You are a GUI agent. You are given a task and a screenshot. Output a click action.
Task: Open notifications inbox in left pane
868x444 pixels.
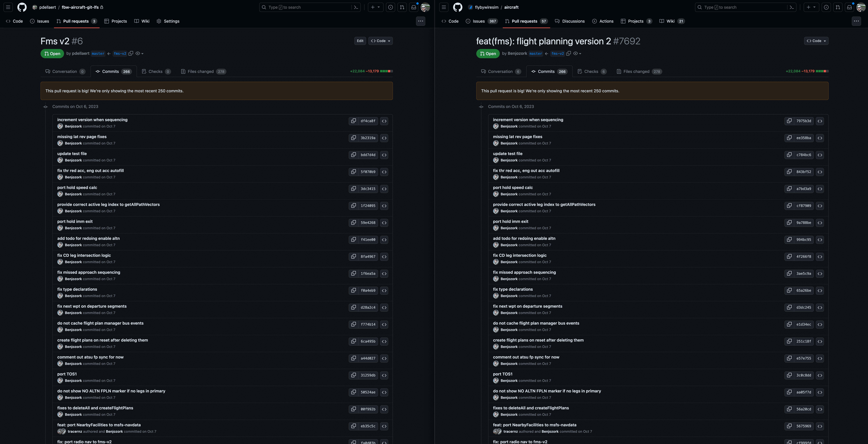click(413, 7)
